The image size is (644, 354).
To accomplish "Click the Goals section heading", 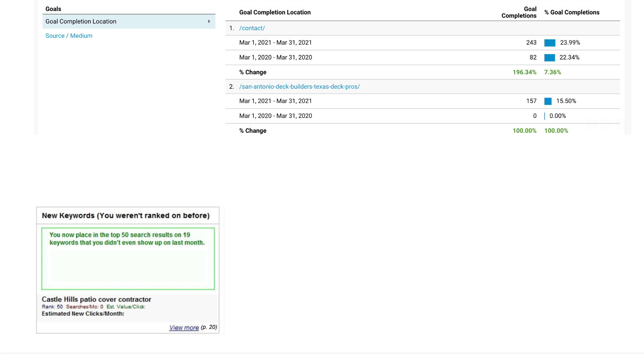I will tap(53, 9).
